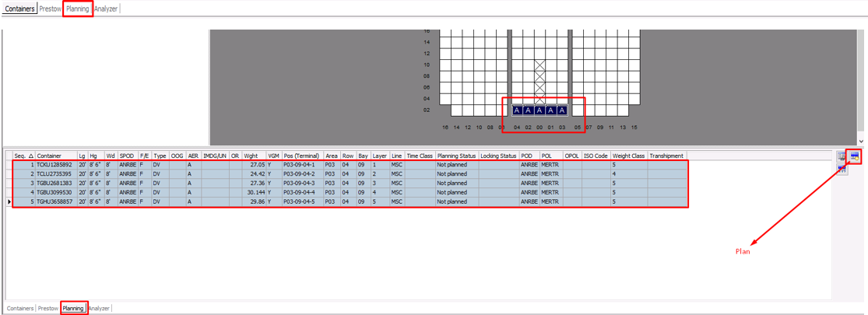Click weight value 24.42
This screenshot has height=315, width=868.
click(254, 173)
